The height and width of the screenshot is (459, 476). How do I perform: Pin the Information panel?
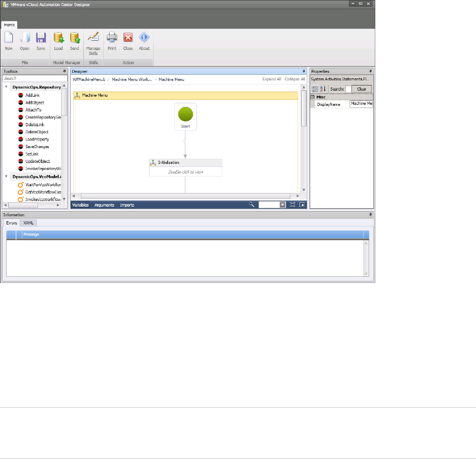click(370, 214)
